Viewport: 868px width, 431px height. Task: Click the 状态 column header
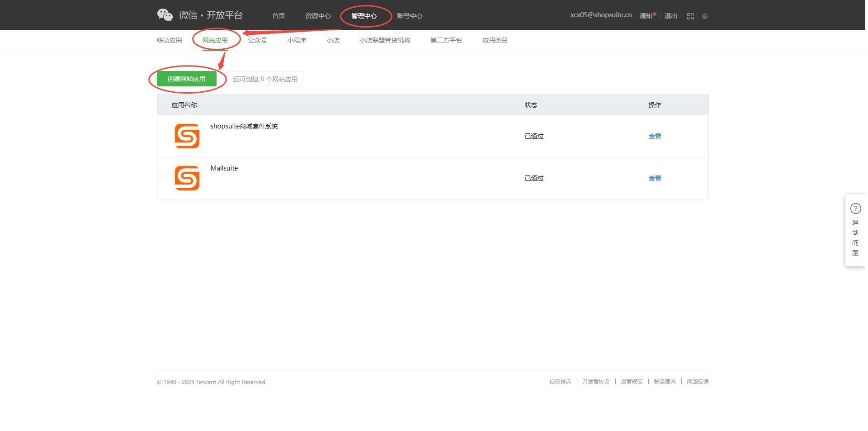(531, 105)
